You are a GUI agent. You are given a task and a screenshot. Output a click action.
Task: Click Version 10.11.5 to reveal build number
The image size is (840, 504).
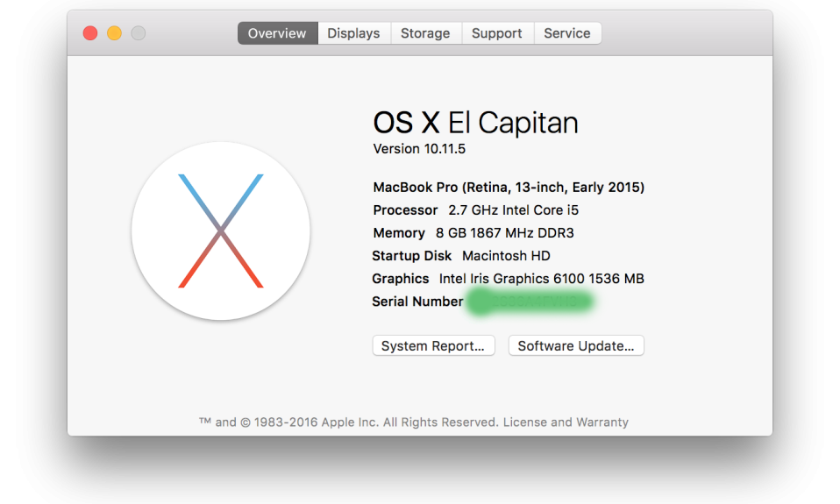pyautogui.click(x=419, y=149)
